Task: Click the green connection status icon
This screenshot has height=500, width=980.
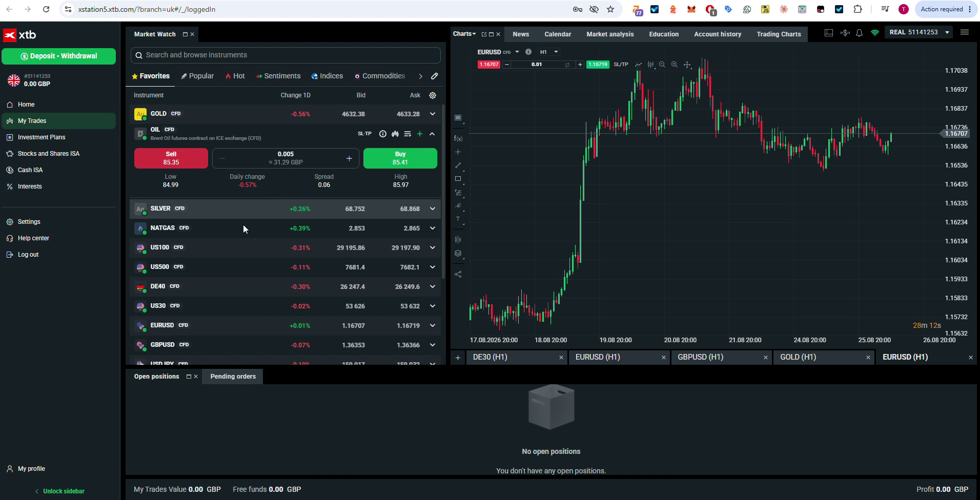Action: coord(875,33)
